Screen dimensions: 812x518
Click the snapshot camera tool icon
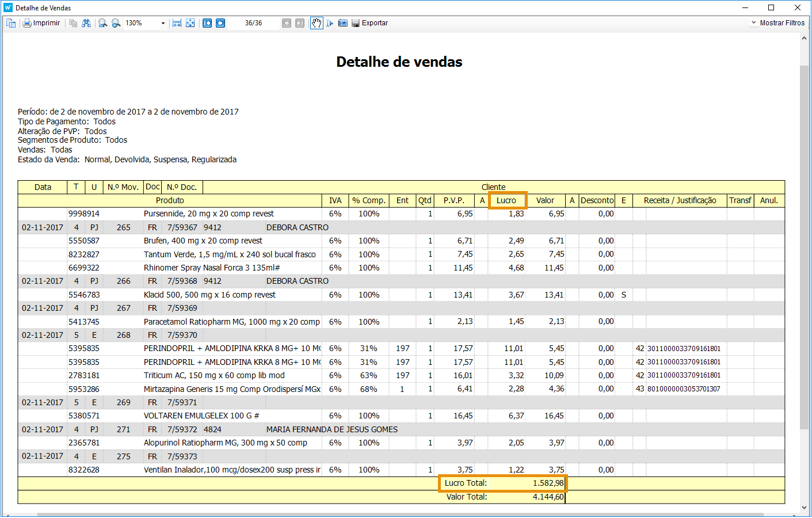point(343,23)
